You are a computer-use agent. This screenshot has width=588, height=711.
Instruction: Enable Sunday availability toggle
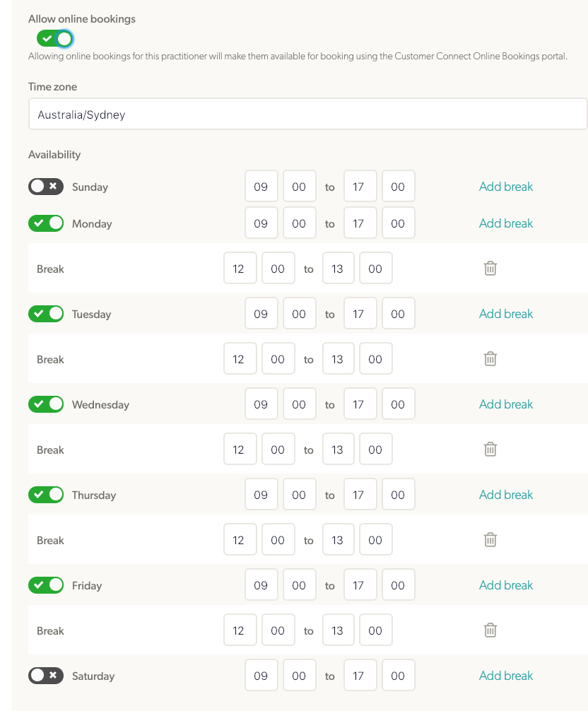46,187
